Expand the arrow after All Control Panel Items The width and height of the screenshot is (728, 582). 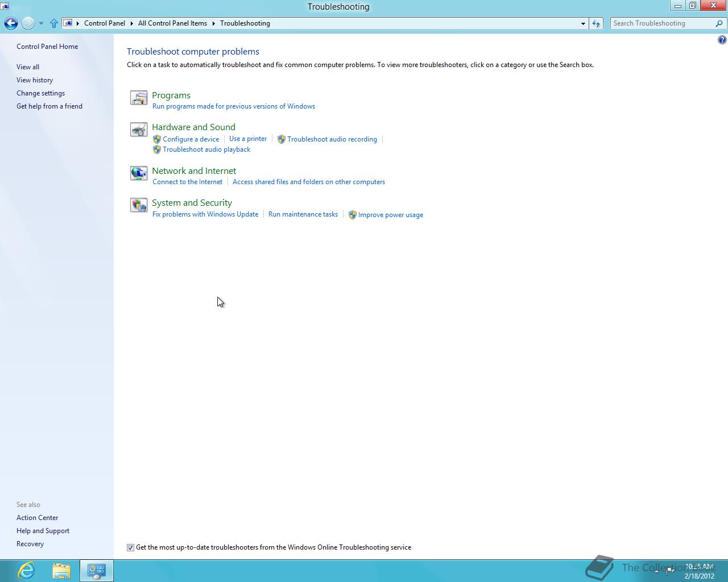(x=214, y=23)
